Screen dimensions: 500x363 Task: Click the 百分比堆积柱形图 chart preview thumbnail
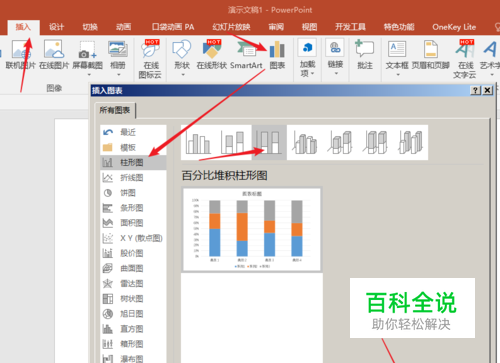point(252,229)
